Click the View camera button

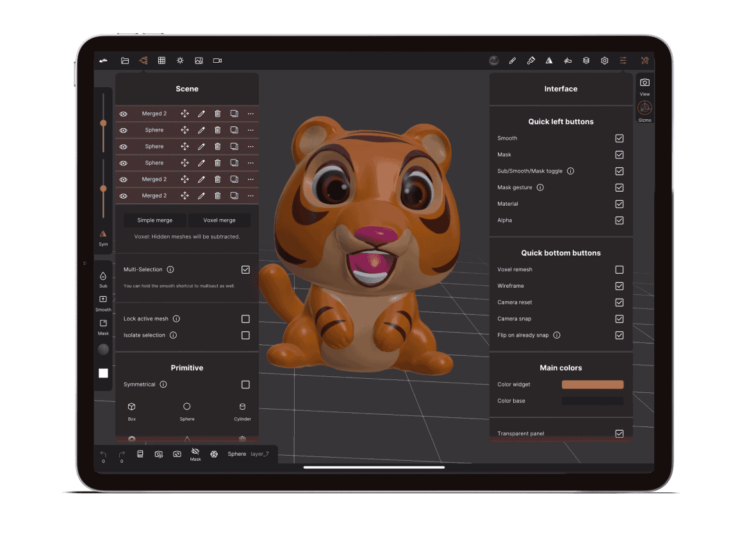pyautogui.click(x=645, y=87)
